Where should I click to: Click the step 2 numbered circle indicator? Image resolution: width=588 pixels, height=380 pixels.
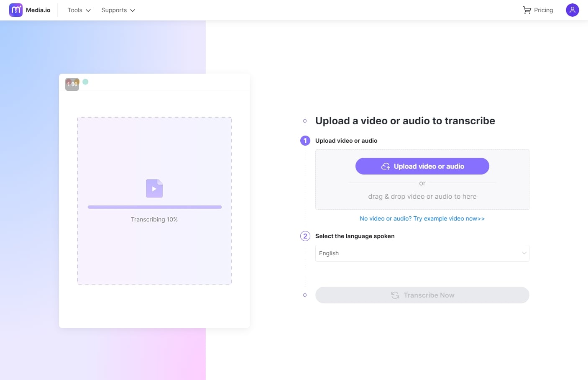(x=305, y=236)
